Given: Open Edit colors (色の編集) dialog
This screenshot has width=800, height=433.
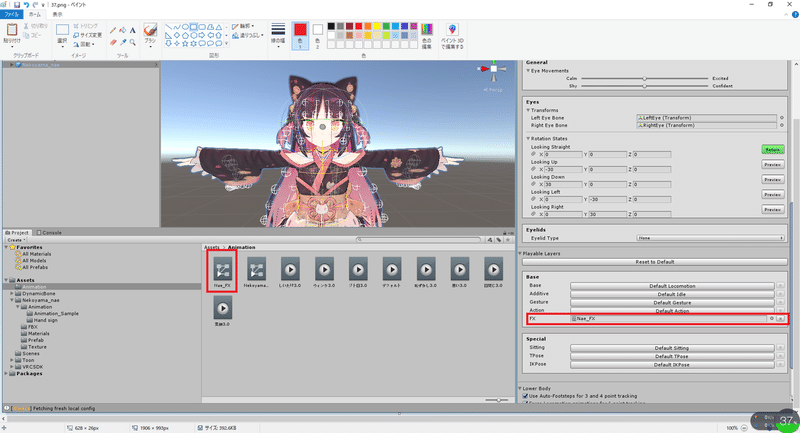Looking at the screenshot, I should 427,35.
